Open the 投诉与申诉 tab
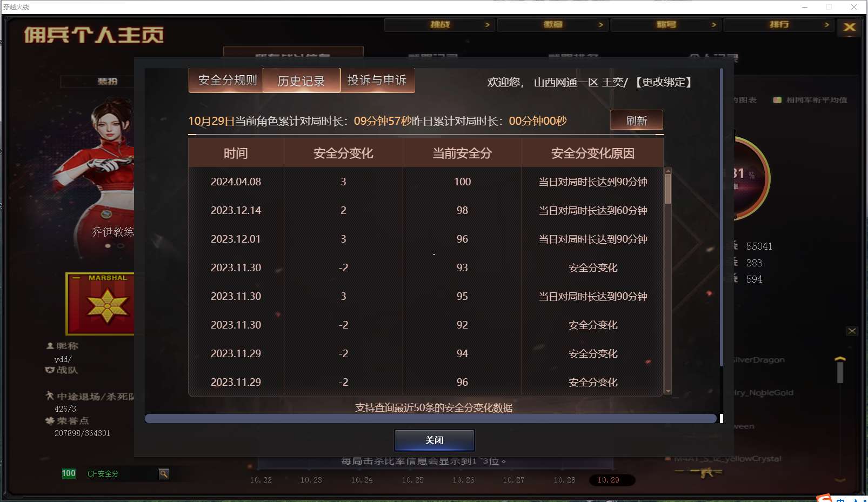Screen dimensions: 868x502 tap(377, 81)
